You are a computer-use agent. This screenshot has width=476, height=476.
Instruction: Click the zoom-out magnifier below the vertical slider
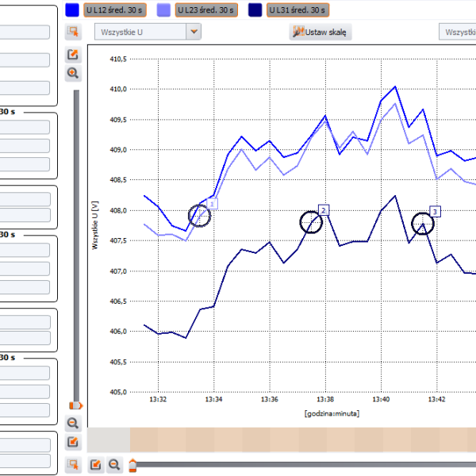click(x=73, y=424)
